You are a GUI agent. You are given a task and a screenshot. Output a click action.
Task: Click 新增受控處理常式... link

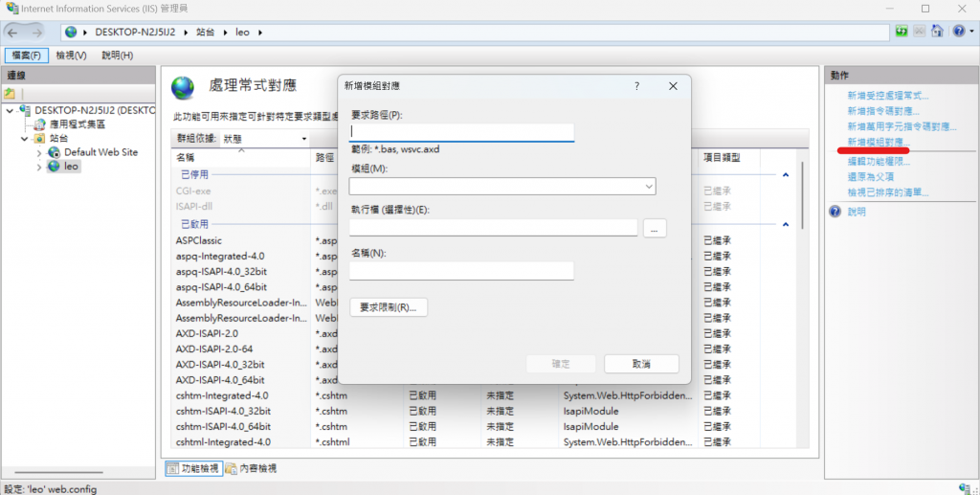coord(887,96)
